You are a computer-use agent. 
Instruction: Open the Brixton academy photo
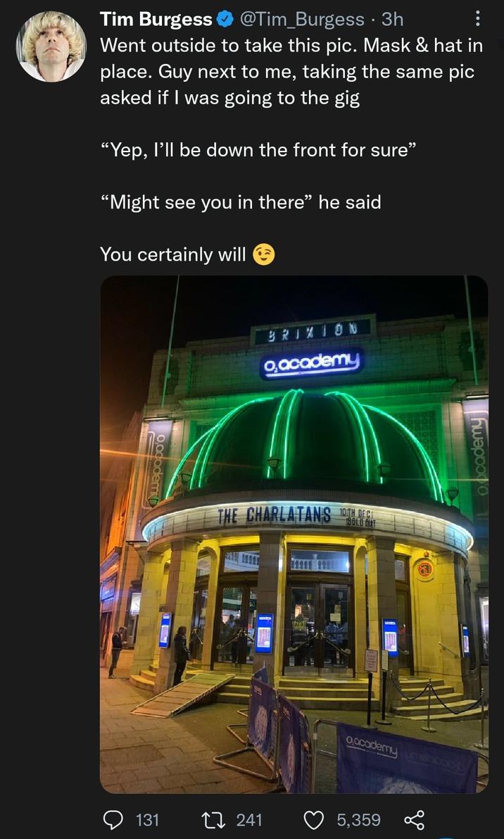294,534
